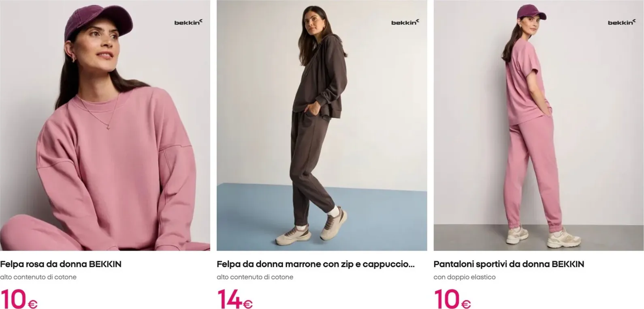Open 'Felpa rosa da donna BEKKIN' title
This screenshot has width=644, height=309.
point(61,264)
